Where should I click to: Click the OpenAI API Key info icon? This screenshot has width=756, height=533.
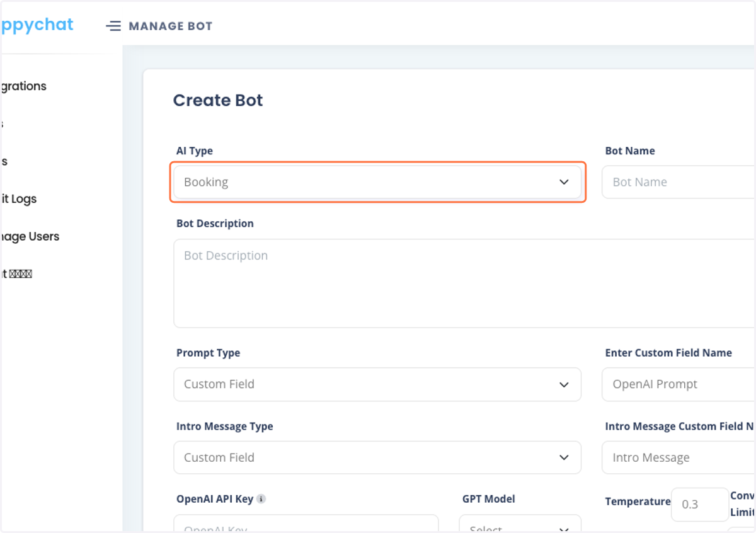tap(261, 499)
